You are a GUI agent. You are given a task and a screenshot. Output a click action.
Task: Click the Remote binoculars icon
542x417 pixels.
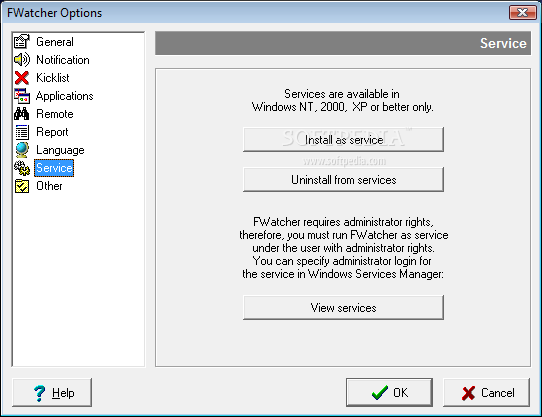pos(21,114)
